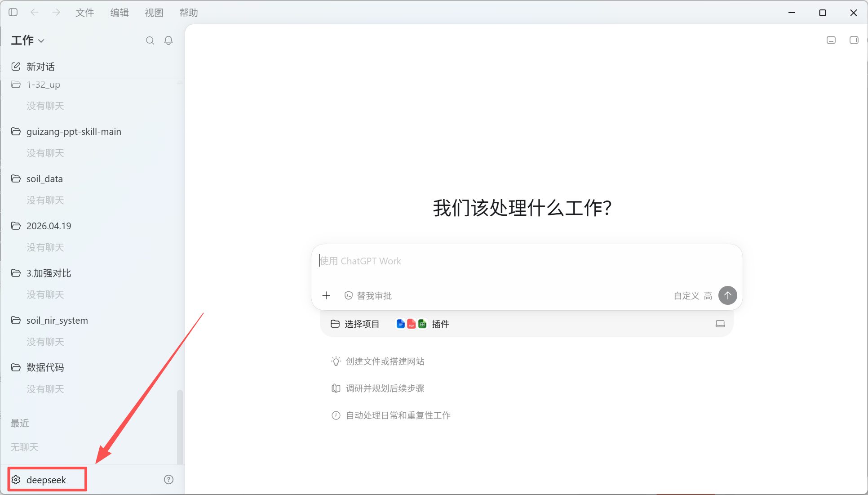Choose 创建文件或搭建网站 suggestion
The width and height of the screenshot is (868, 495).
[x=378, y=361]
